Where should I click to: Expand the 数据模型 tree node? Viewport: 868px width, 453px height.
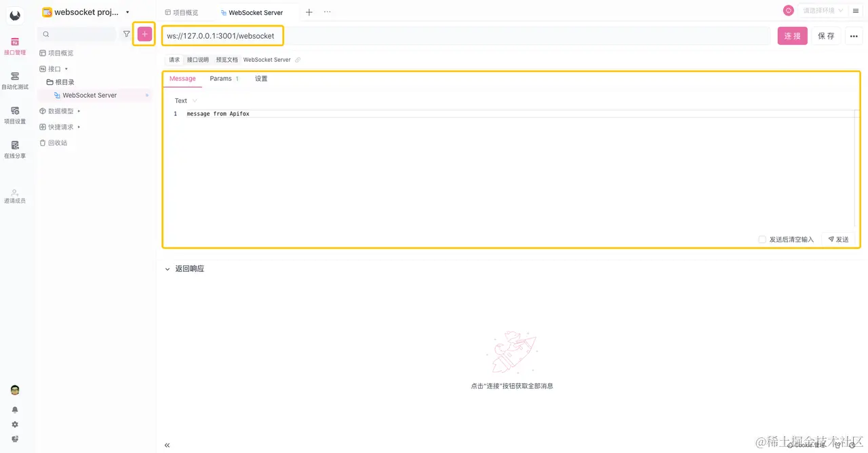pyautogui.click(x=79, y=111)
